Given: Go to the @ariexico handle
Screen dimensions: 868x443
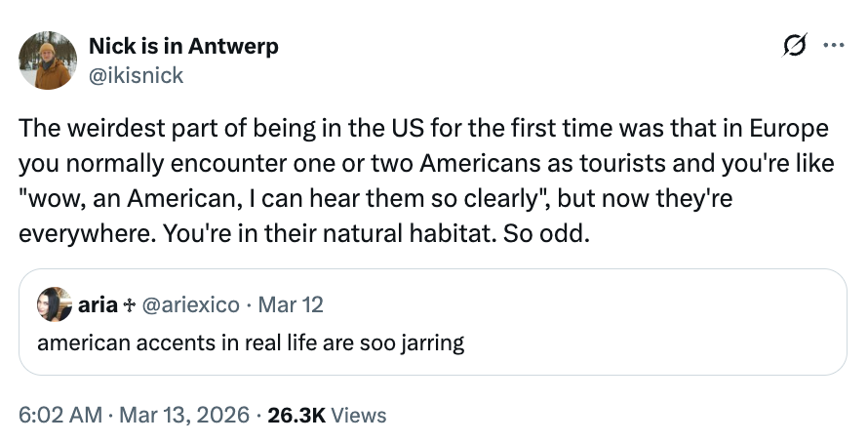Looking at the screenshot, I should click(191, 304).
